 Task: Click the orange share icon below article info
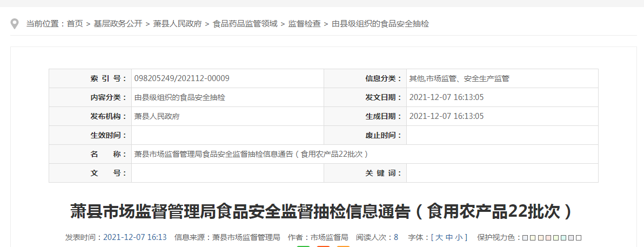click(343, 246)
